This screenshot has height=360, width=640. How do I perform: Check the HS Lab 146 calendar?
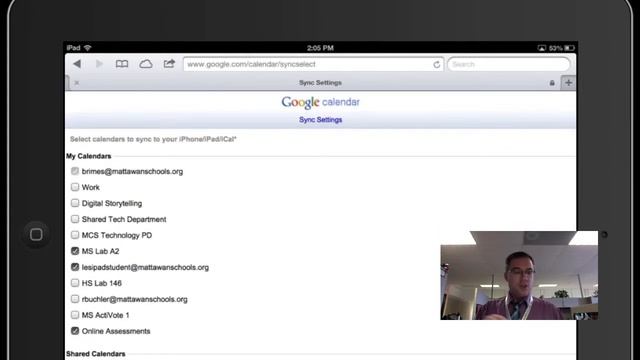[75, 283]
